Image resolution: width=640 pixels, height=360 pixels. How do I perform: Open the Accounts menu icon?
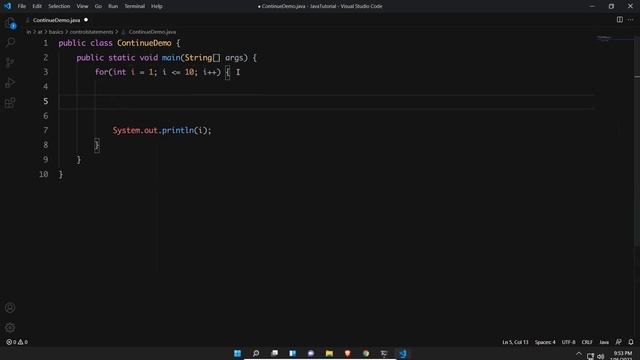[10, 308]
